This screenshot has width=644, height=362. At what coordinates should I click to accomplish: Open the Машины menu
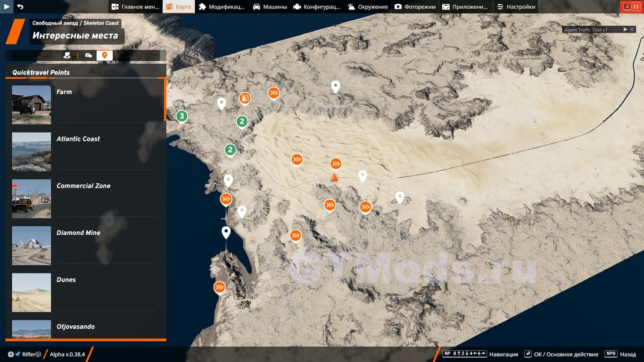[270, 7]
